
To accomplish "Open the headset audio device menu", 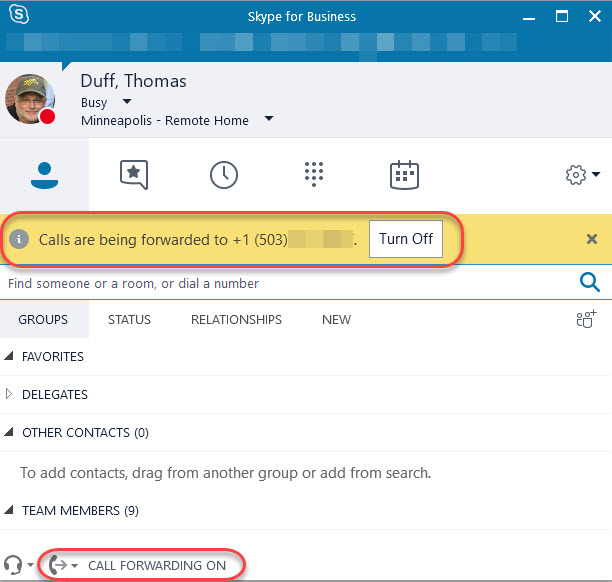I will (18, 565).
